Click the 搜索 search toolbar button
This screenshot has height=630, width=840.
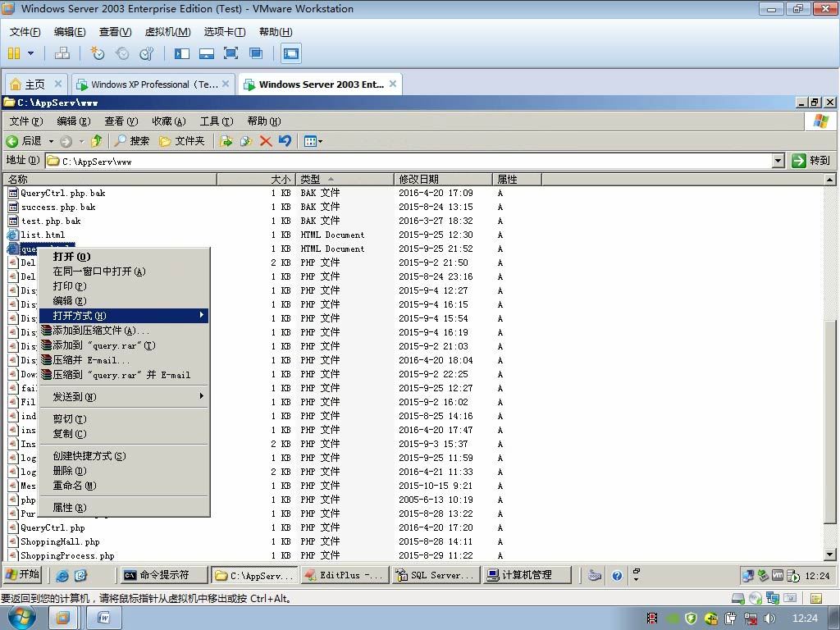point(132,141)
